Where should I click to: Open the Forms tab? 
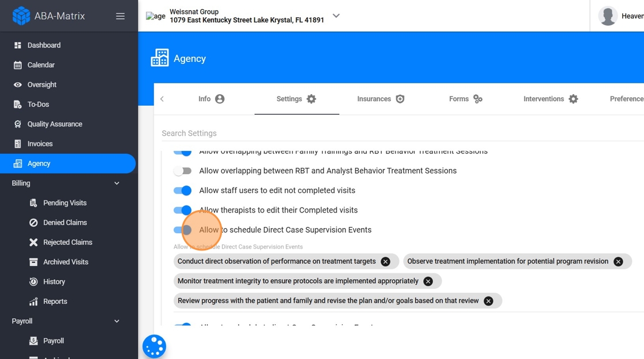466,99
